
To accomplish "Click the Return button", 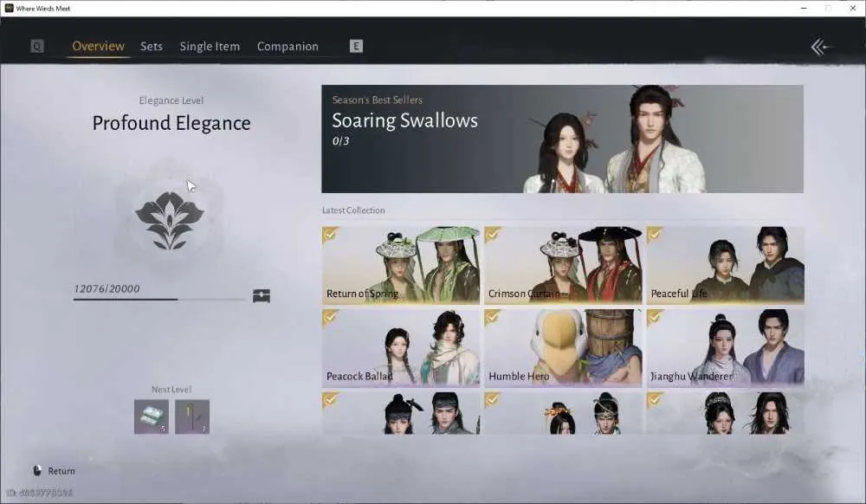I will 54,471.
